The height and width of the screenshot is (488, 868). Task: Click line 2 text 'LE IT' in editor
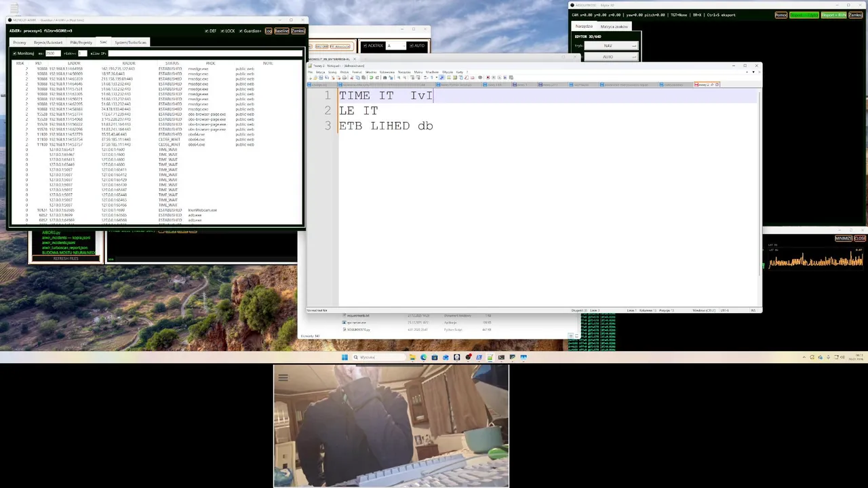click(359, 110)
